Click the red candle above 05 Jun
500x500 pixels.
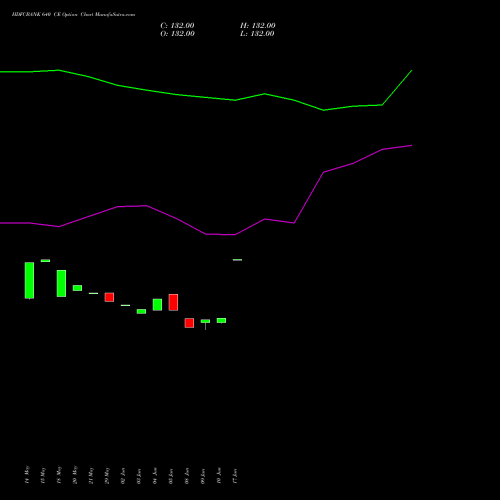coord(173,302)
